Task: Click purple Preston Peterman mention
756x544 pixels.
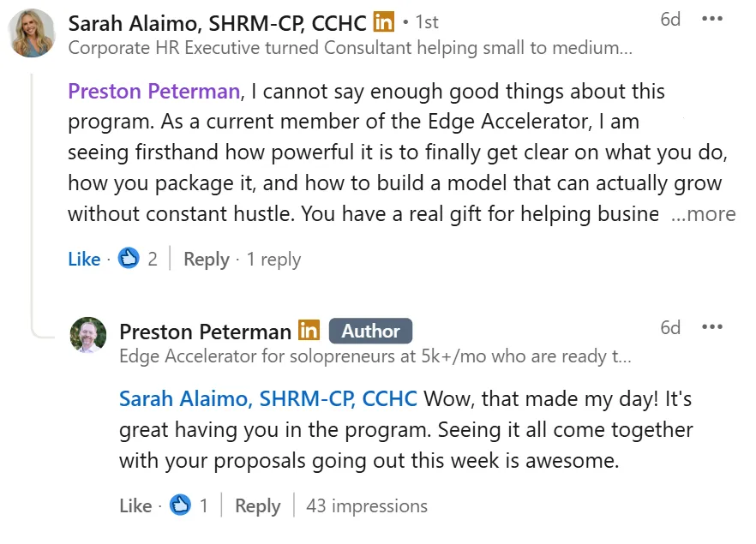Action: [x=153, y=91]
